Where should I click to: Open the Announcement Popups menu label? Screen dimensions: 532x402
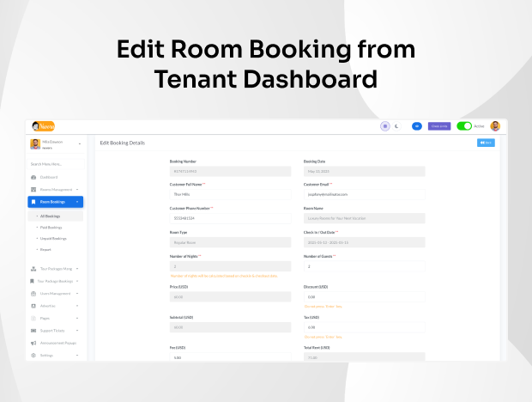58,343
